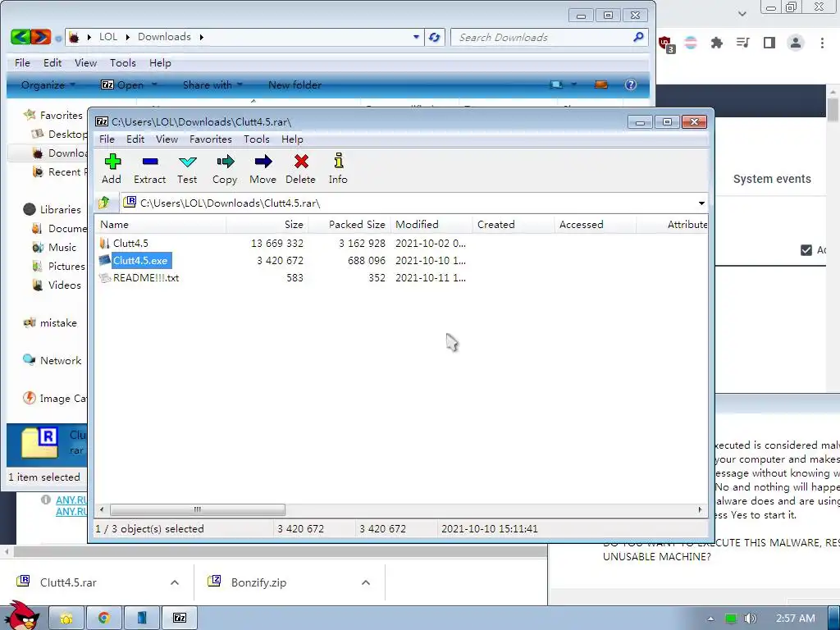Viewport: 840px width, 630px height.
Task: Click the red Delete icon
Action: [x=300, y=169]
